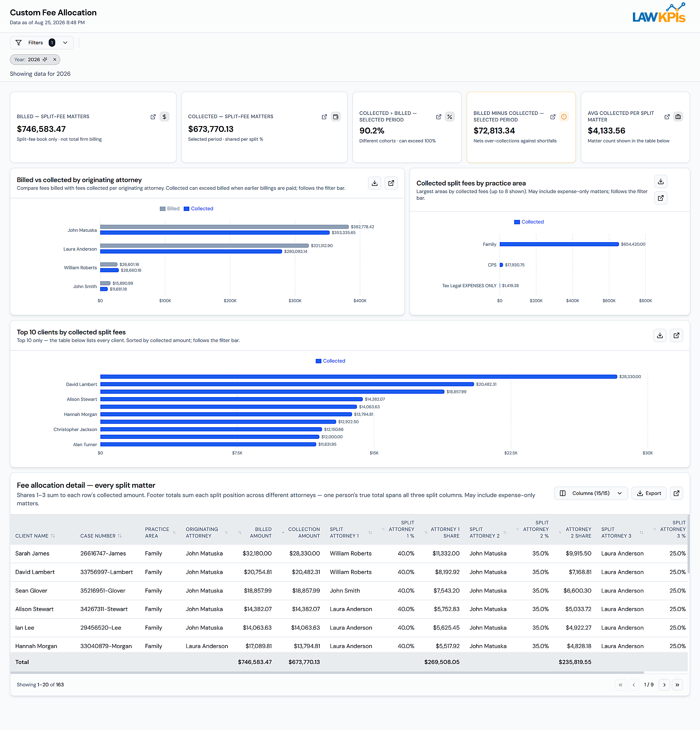Toggle the Billed series in the attorney chart legend
The image size is (700, 730).
[x=169, y=209]
